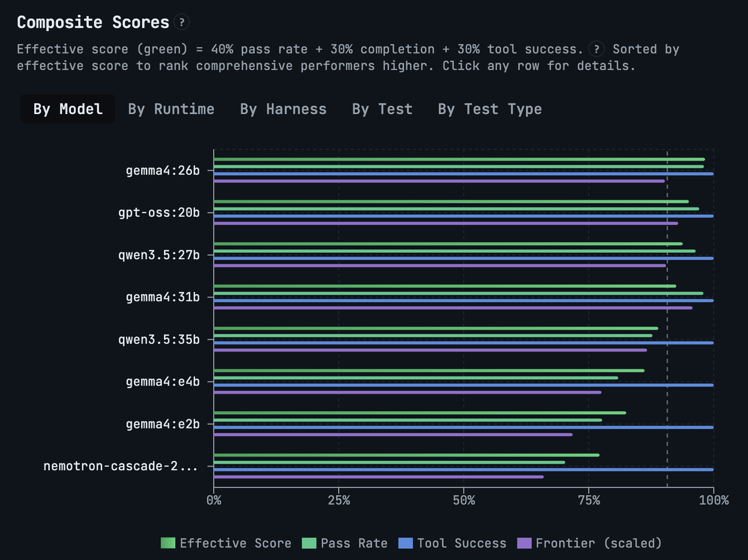The height and width of the screenshot is (560, 748).
Task: Click gemma4:31b purple Frontier bar
Action: click(x=453, y=308)
